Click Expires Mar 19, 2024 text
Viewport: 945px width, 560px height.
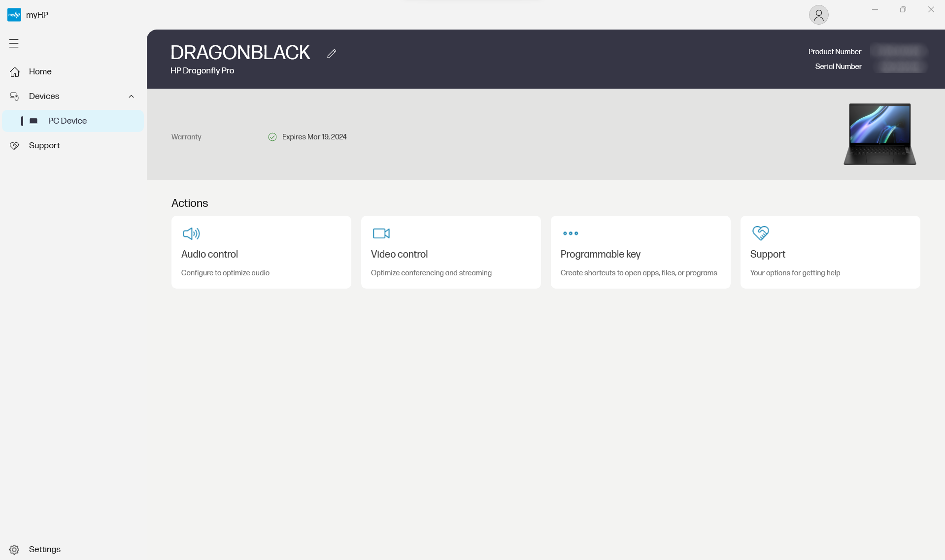click(x=314, y=137)
